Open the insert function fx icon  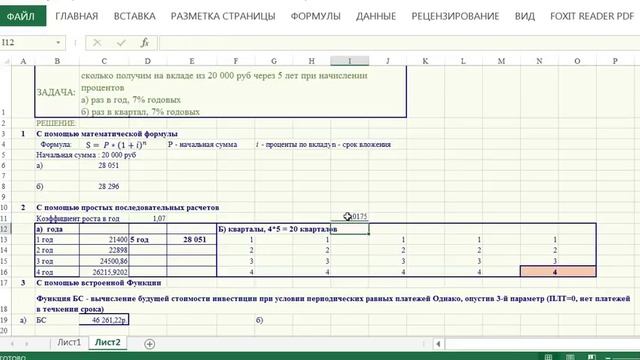click(x=144, y=43)
